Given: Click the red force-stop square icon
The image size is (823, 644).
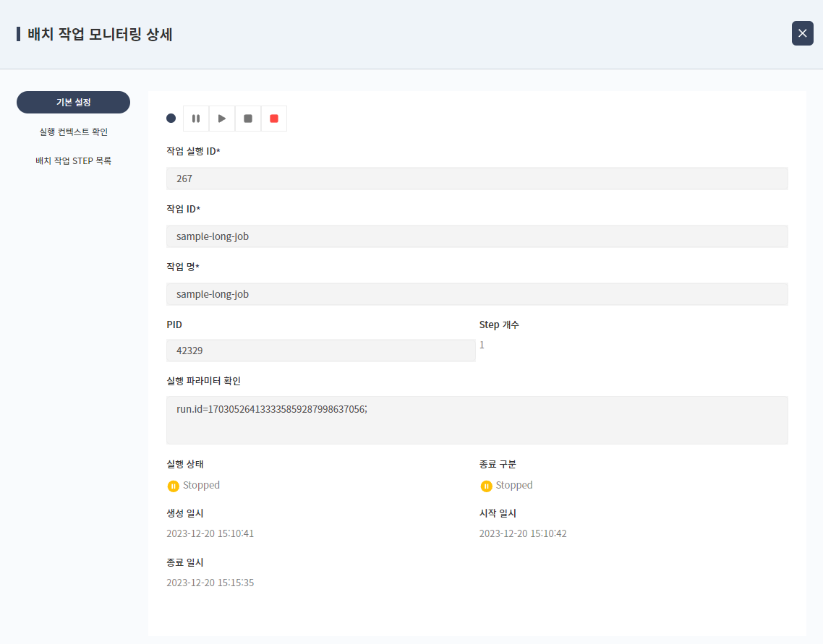Looking at the screenshot, I should (274, 119).
